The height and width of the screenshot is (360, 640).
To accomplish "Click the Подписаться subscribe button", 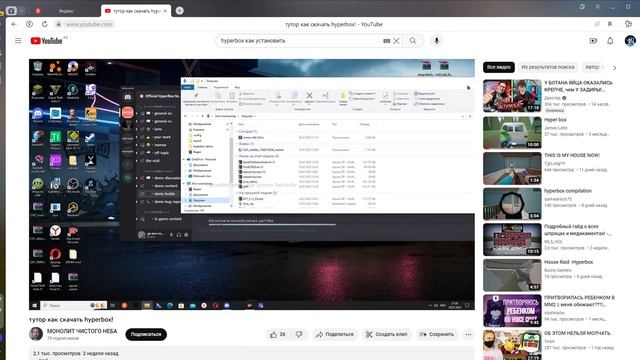I will pyautogui.click(x=146, y=334).
